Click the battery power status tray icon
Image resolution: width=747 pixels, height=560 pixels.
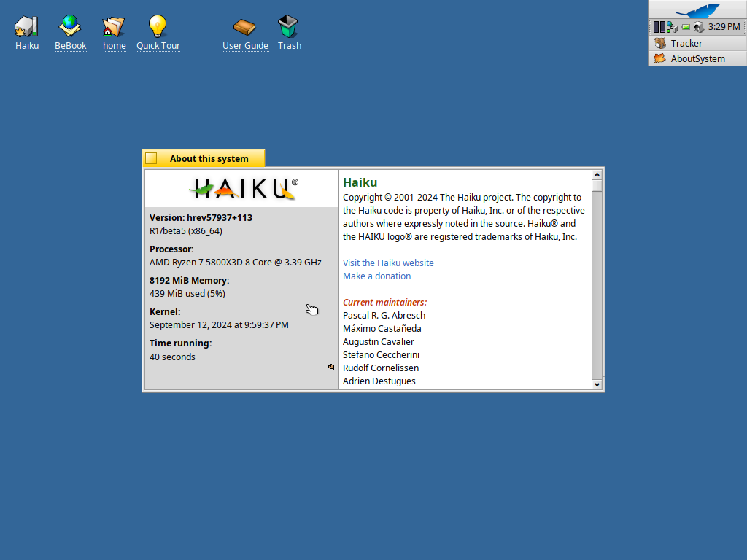(x=686, y=27)
